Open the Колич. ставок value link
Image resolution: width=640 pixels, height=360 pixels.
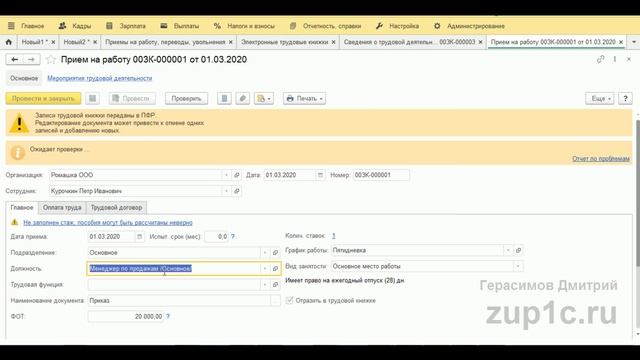click(333, 236)
